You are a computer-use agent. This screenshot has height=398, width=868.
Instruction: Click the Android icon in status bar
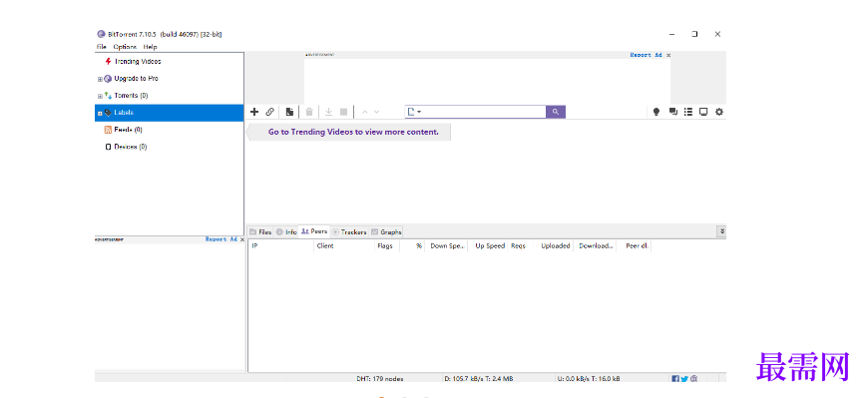[694, 379]
